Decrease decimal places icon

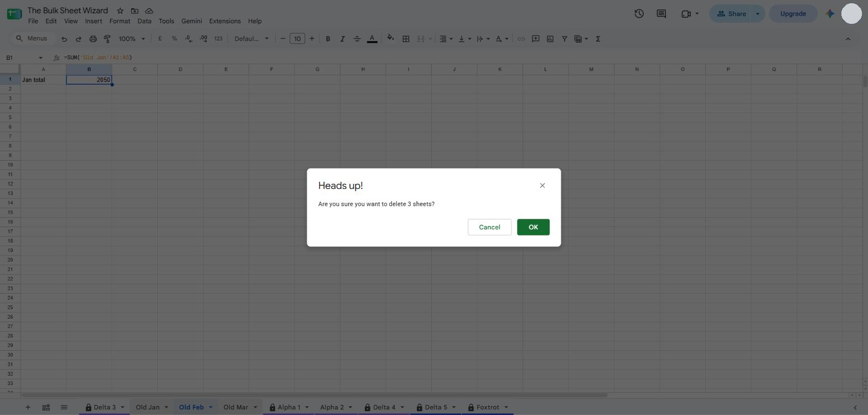tap(189, 39)
